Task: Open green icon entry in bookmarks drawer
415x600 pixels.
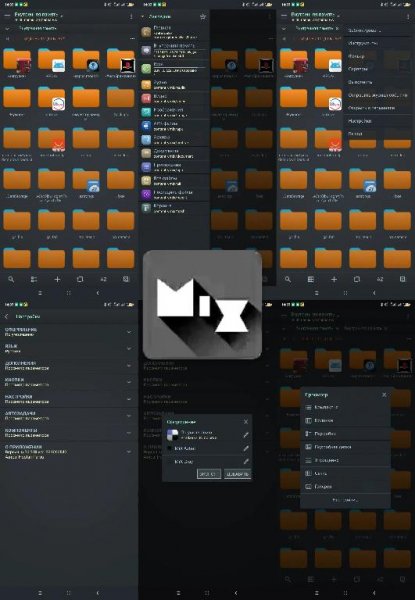Action: tap(174, 68)
